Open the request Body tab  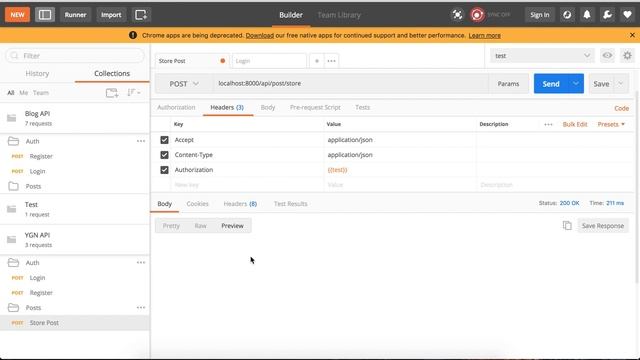point(268,107)
